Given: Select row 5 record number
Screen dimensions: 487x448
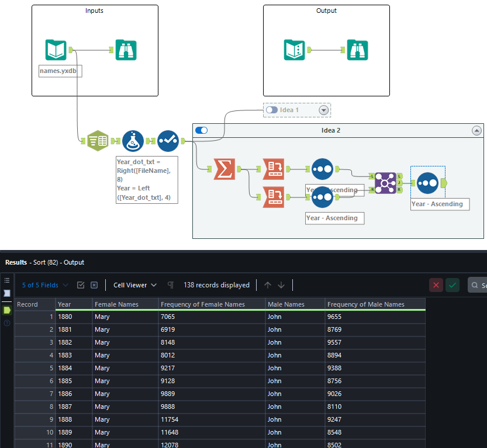Looking at the screenshot, I should click(35, 368).
